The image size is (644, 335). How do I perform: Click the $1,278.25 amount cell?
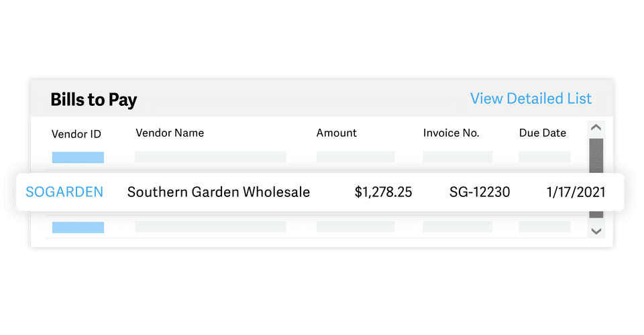coord(384,192)
